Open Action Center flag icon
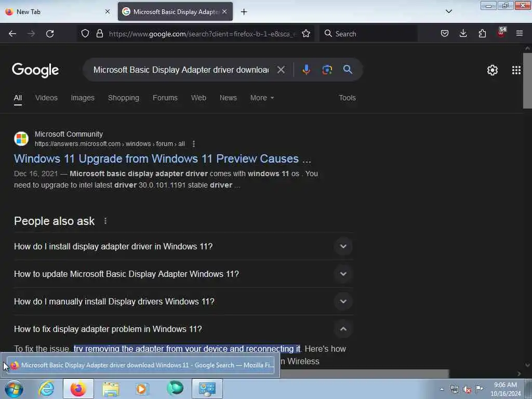The width and height of the screenshot is (532, 399). 479,389
